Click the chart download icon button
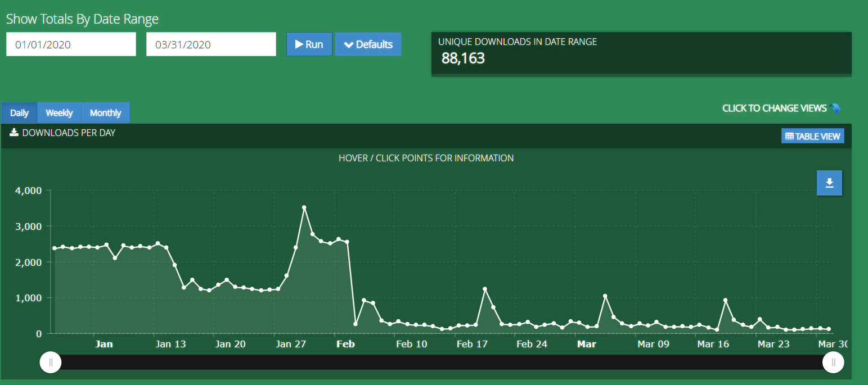The width and height of the screenshot is (868, 385). (829, 183)
